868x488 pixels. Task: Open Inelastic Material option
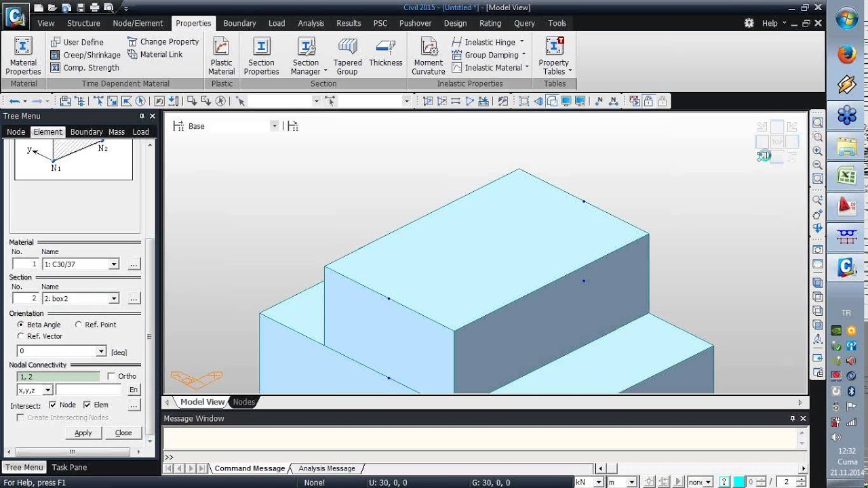[x=491, y=68]
